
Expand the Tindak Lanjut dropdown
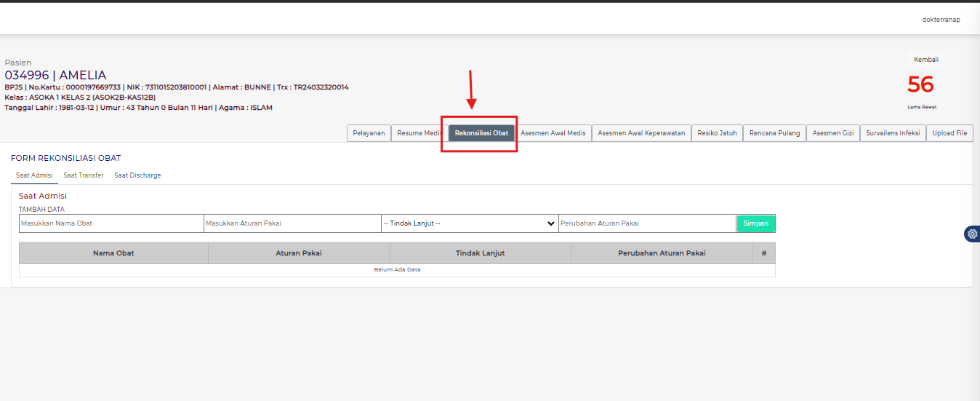coord(470,223)
